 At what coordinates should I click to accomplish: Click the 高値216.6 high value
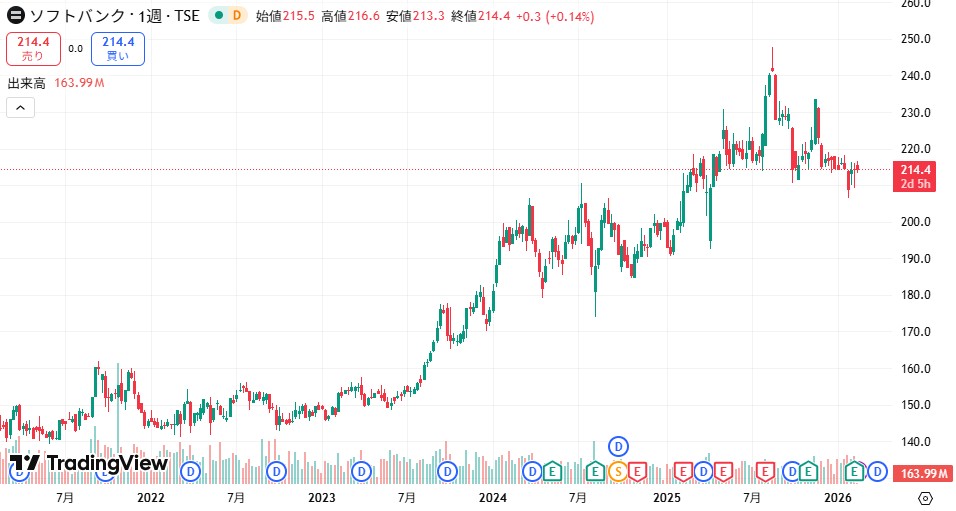[x=351, y=16]
